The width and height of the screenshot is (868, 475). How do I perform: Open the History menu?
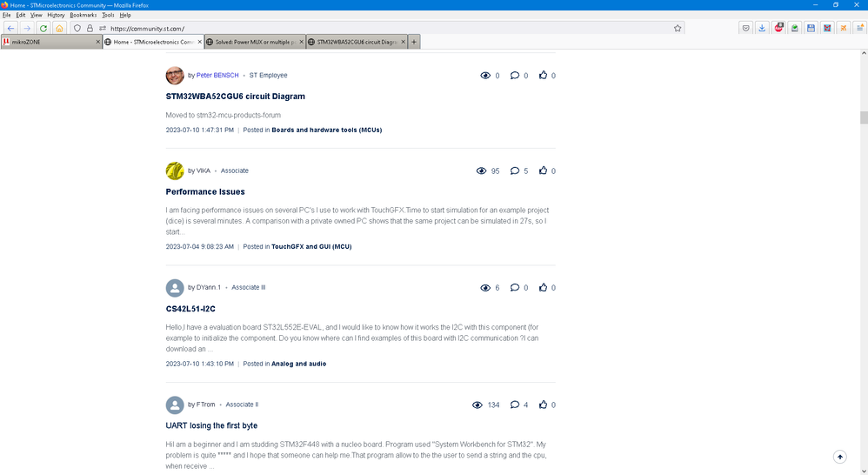tap(56, 15)
